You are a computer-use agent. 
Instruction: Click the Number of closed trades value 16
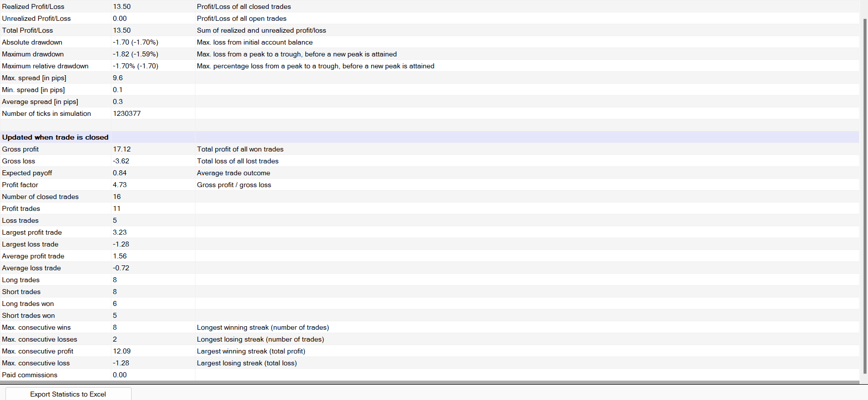117,197
